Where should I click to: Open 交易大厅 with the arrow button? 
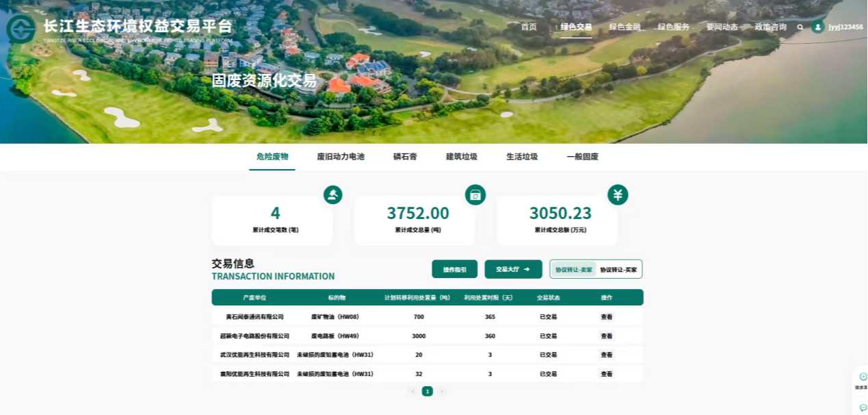[x=513, y=270]
